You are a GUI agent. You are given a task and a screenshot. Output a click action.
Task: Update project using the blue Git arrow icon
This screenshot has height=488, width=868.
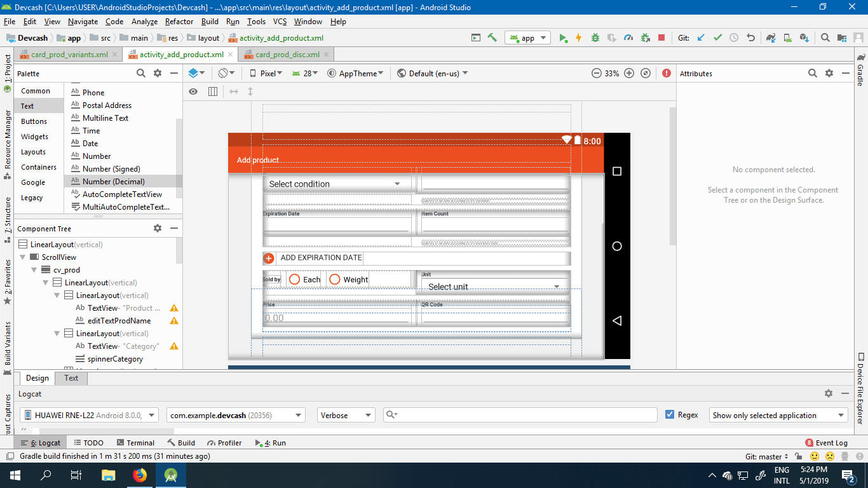pos(700,37)
